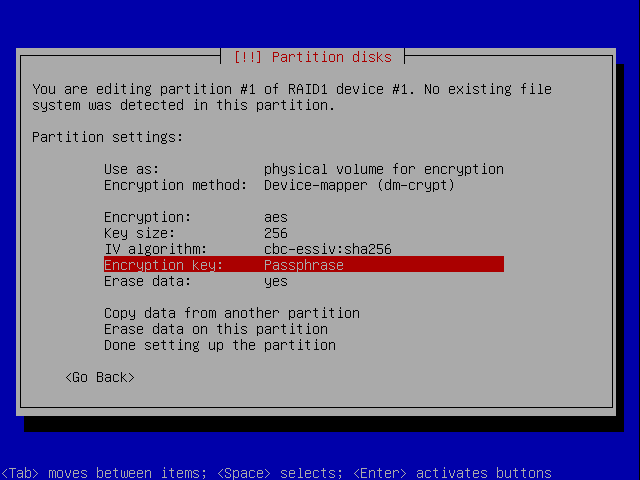Choose the 'Encryption: aes' option
Screen dimensions: 640x480
coord(304,217)
